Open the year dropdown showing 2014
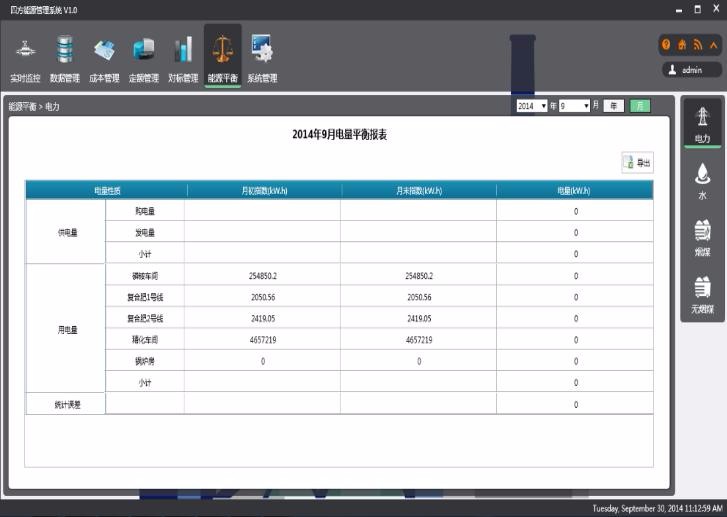The height and width of the screenshot is (517, 727). click(532, 106)
